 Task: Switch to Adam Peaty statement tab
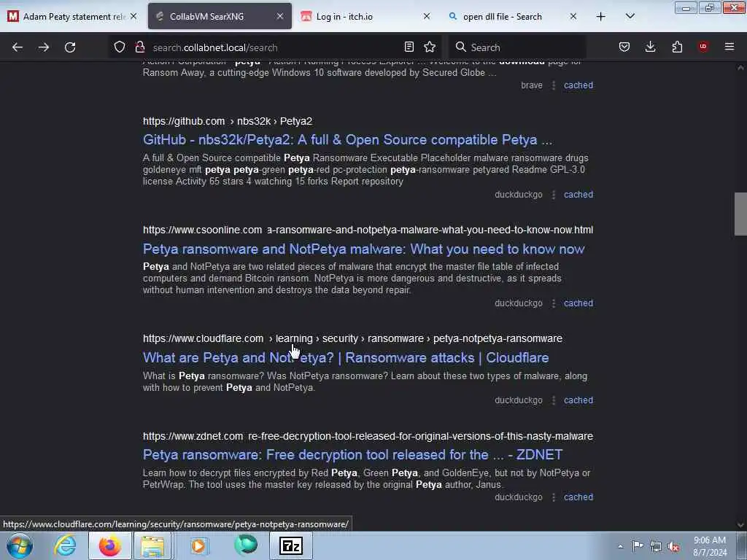(x=72, y=17)
